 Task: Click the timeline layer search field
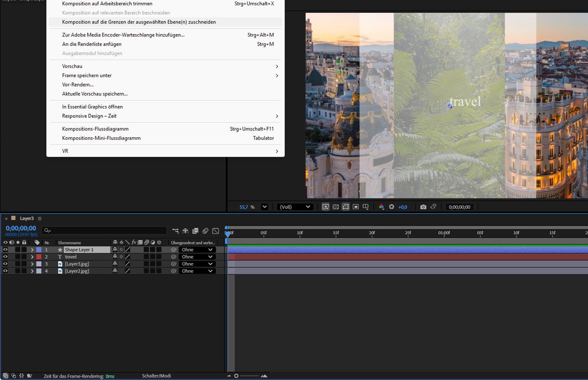tap(105, 231)
